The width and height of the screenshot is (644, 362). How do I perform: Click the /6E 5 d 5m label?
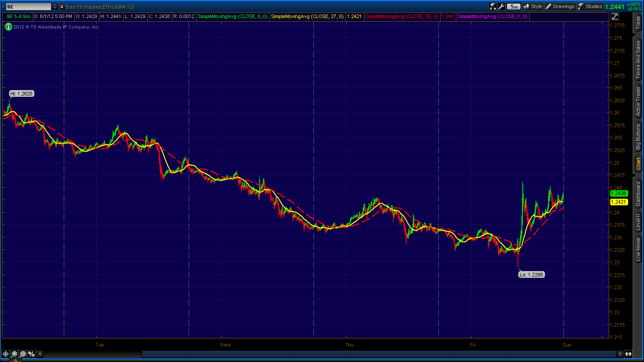click(18, 16)
